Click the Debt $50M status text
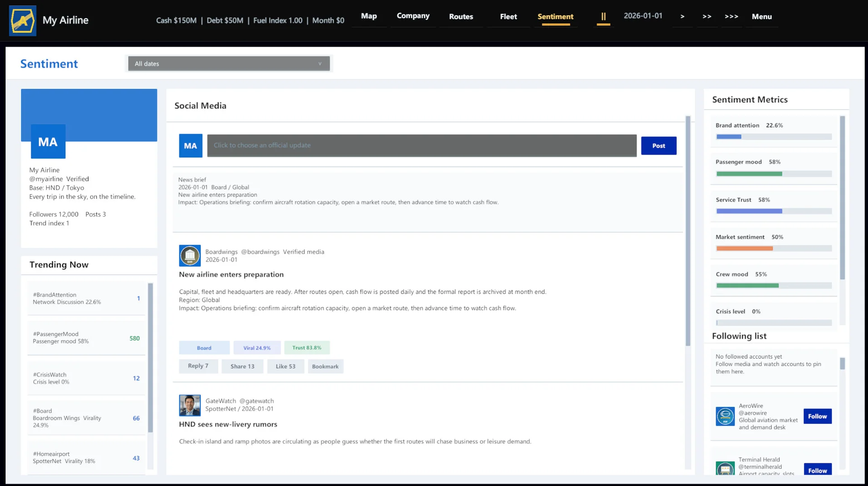The height and width of the screenshot is (486, 868). pos(225,20)
